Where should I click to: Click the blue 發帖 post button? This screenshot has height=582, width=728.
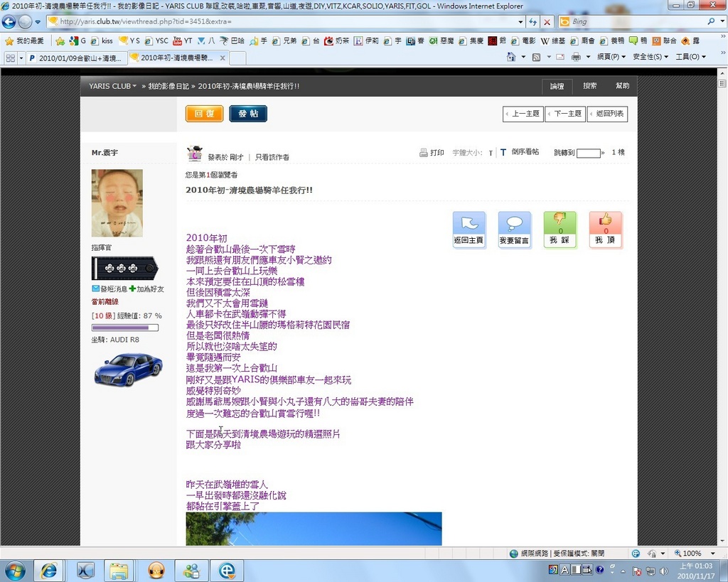[248, 114]
